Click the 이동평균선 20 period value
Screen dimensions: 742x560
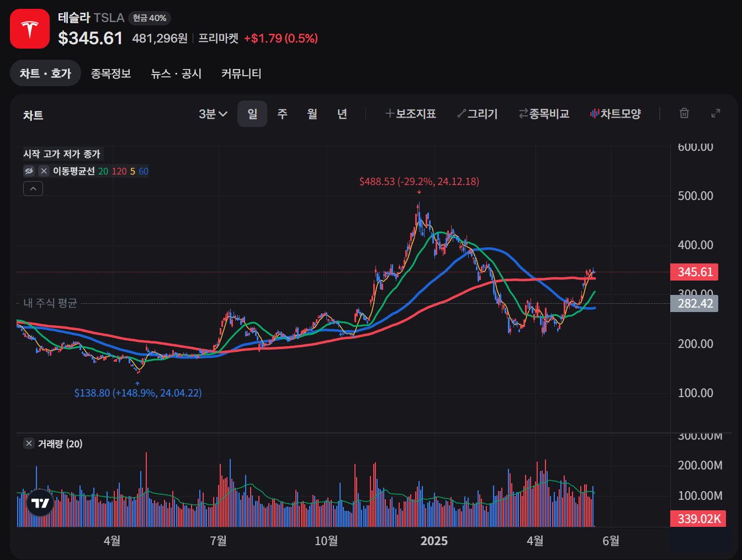pos(103,171)
